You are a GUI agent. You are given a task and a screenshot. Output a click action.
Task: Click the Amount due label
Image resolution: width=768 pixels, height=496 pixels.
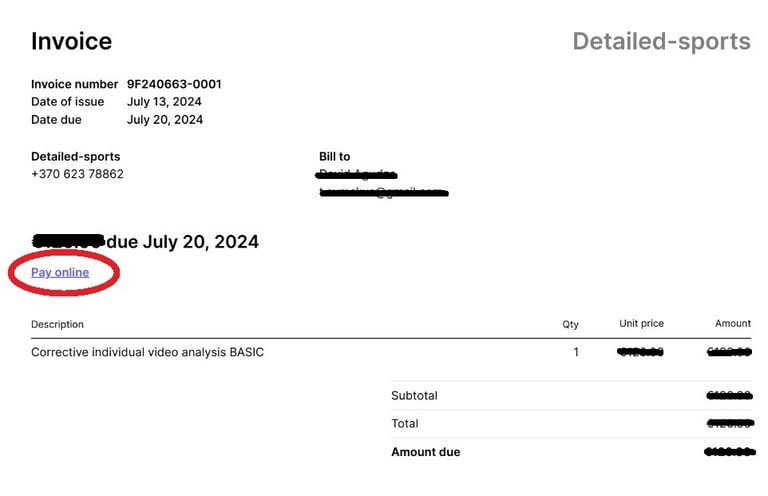coord(426,452)
